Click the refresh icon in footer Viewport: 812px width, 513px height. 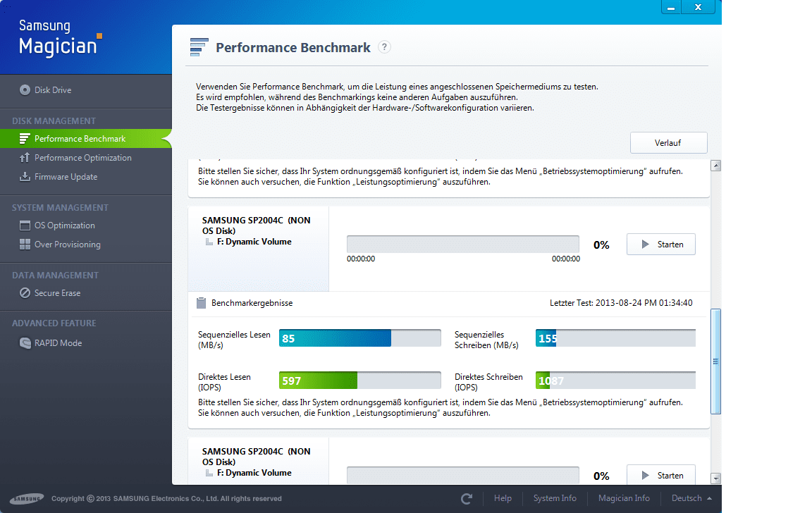[467, 498]
